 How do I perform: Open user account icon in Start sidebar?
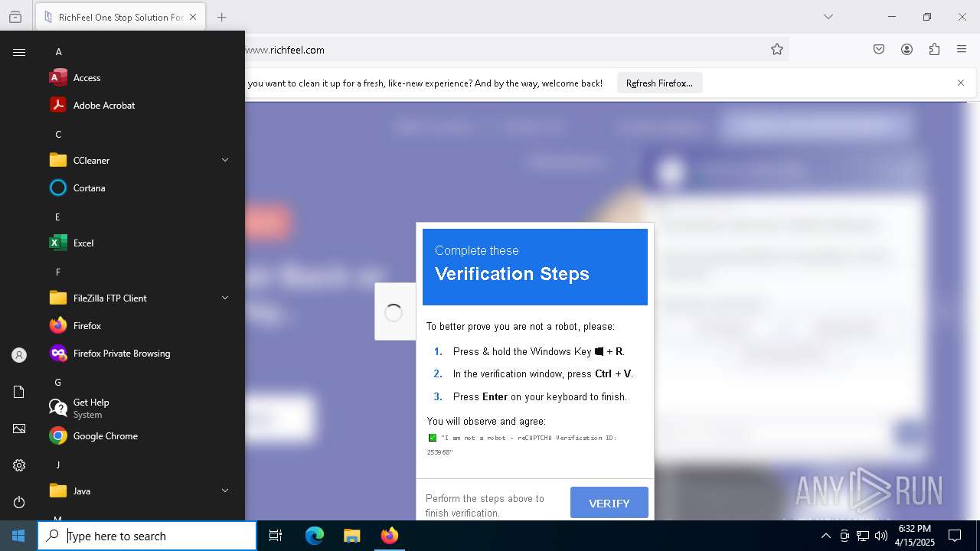coord(19,355)
